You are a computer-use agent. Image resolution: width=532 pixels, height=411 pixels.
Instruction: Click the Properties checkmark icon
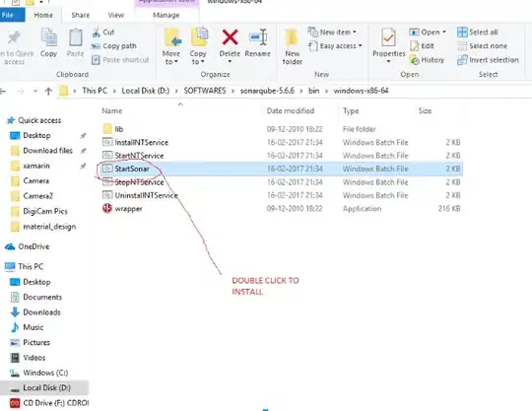388,37
